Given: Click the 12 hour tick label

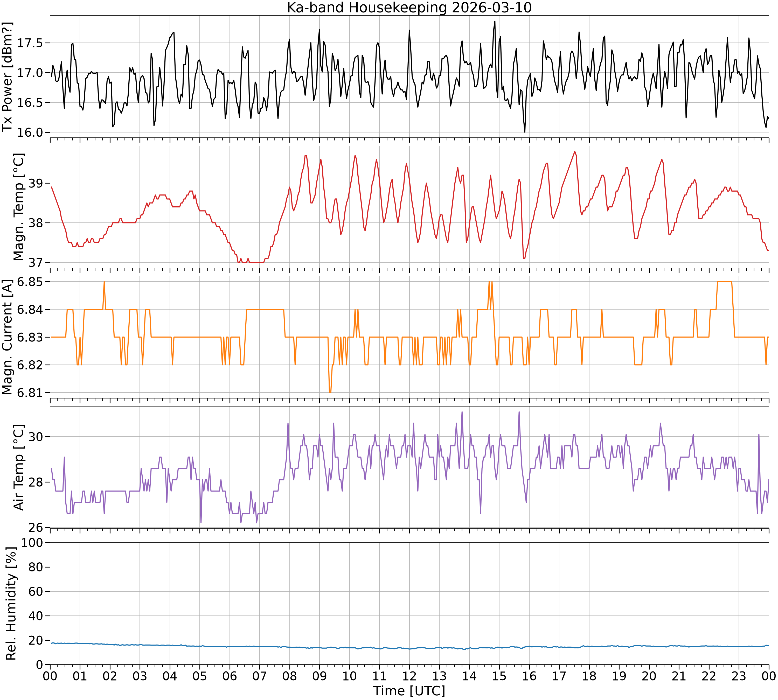Looking at the screenshot, I should [409, 676].
